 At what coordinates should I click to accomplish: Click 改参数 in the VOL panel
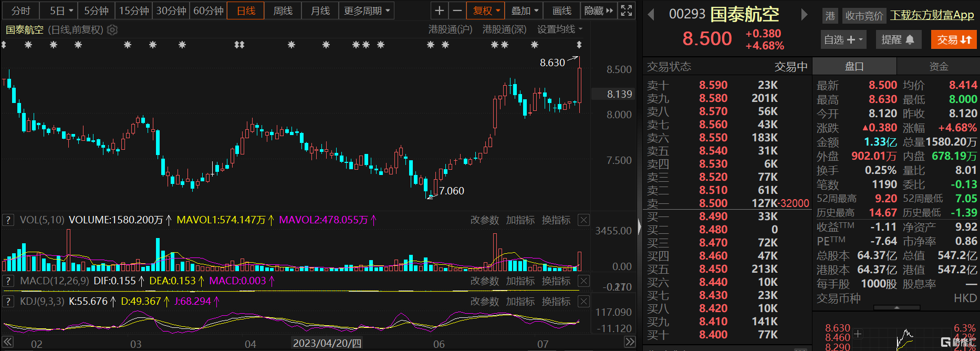click(x=484, y=220)
